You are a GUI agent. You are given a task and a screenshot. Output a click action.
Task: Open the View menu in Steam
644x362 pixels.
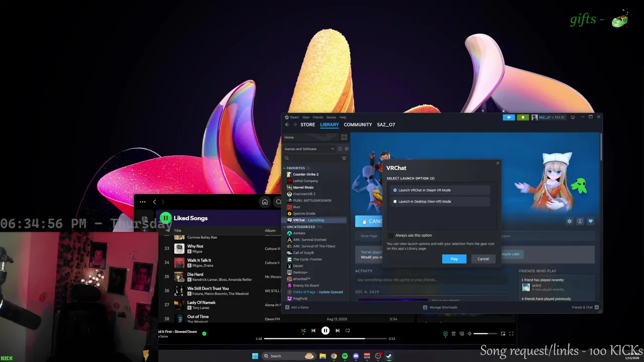click(305, 117)
